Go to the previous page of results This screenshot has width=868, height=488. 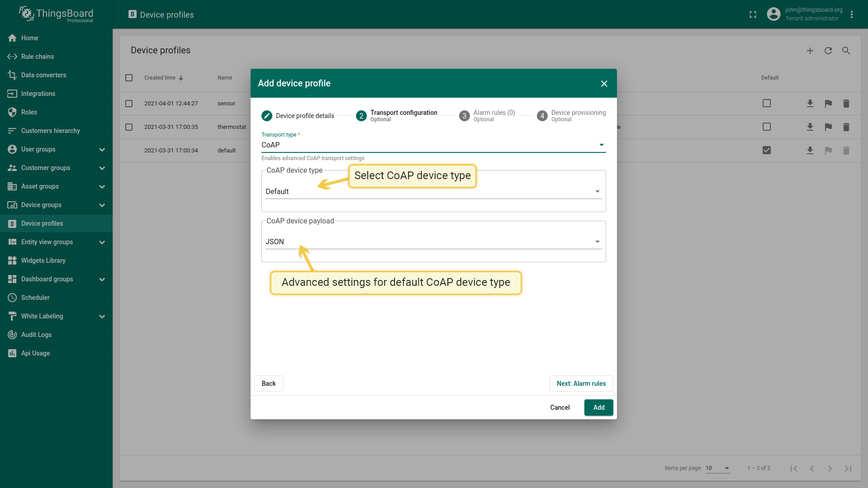812,469
